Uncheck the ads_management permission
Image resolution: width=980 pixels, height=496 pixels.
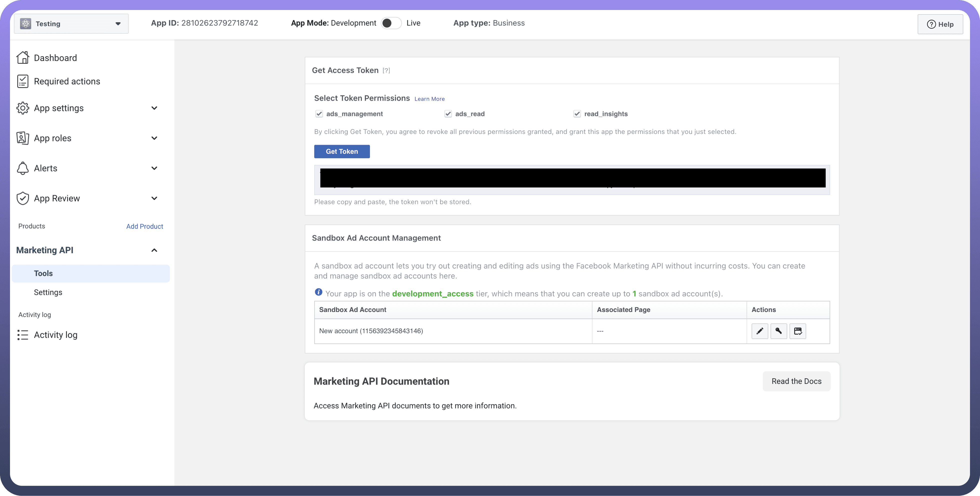coord(319,114)
